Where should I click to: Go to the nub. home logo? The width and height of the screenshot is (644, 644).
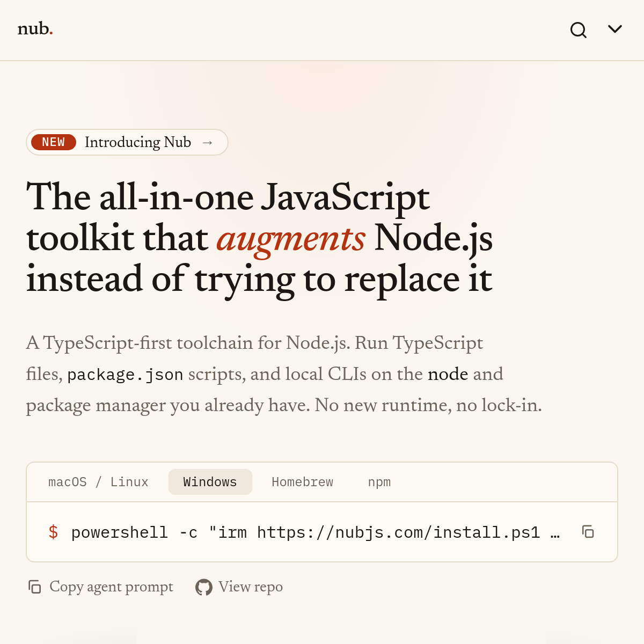35,28
